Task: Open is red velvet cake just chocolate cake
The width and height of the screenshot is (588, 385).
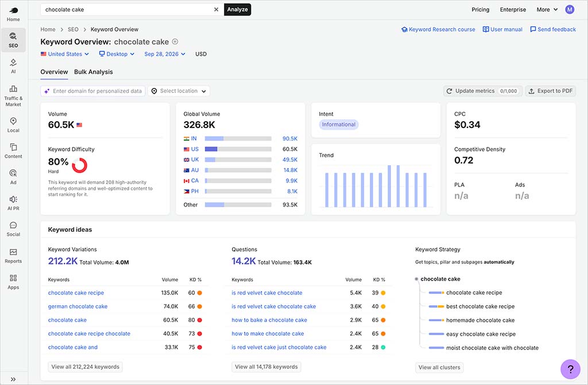Action: [x=278, y=347]
